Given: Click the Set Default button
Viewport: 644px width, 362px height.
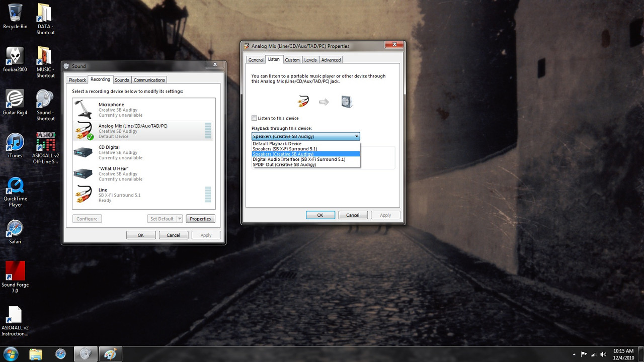Looking at the screenshot, I should coord(162,219).
